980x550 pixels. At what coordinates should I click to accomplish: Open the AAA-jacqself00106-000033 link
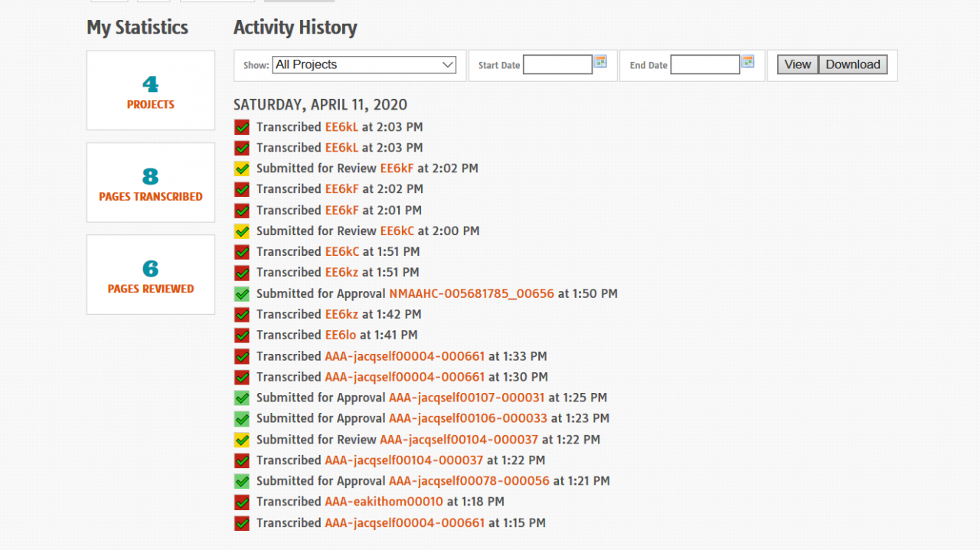pyautogui.click(x=469, y=418)
